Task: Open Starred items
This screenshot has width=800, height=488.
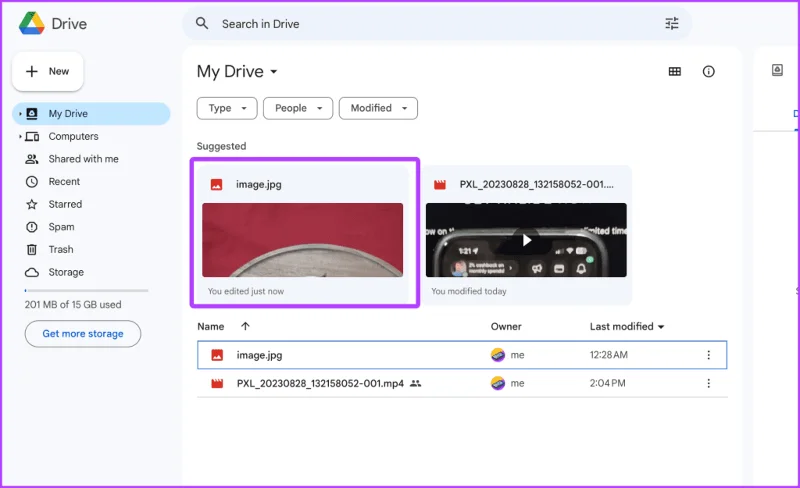Action: point(65,204)
